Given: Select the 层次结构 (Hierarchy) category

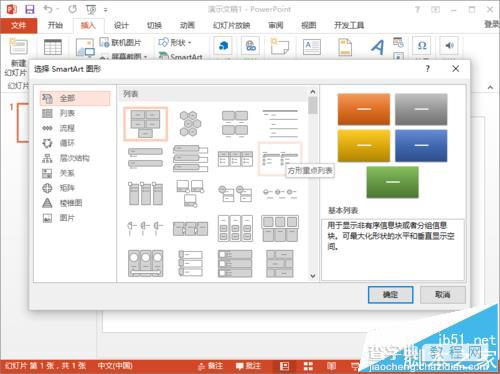Looking at the screenshot, I should (x=75, y=158).
